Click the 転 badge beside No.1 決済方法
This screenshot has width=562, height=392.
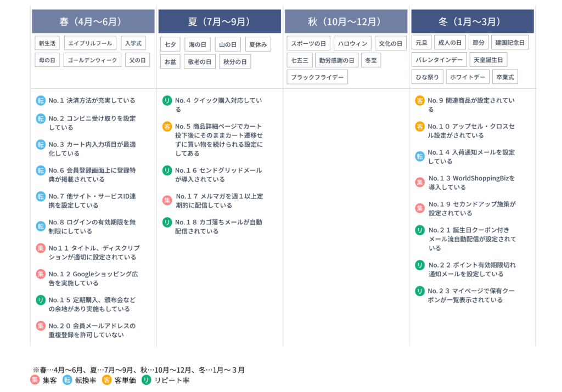pos(41,101)
